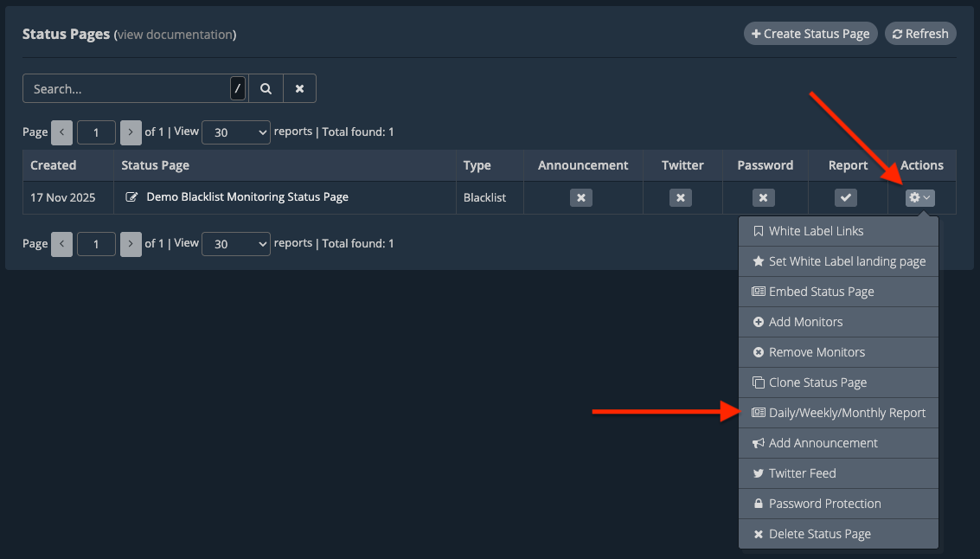
Task: Select Daily/Weekly/Monthly Report menu entry
Action: pyautogui.click(x=838, y=413)
